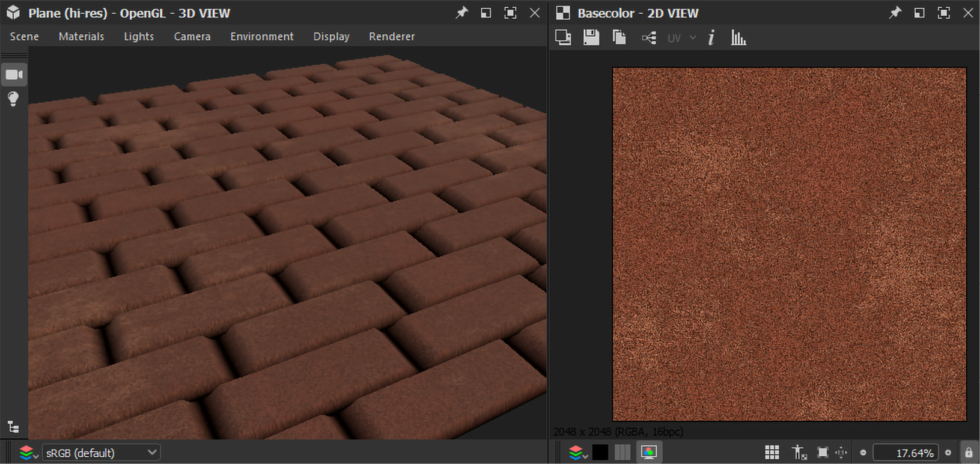Click the 17.64% zoom field
This screenshot has width=980, height=464.
tap(906, 453)
